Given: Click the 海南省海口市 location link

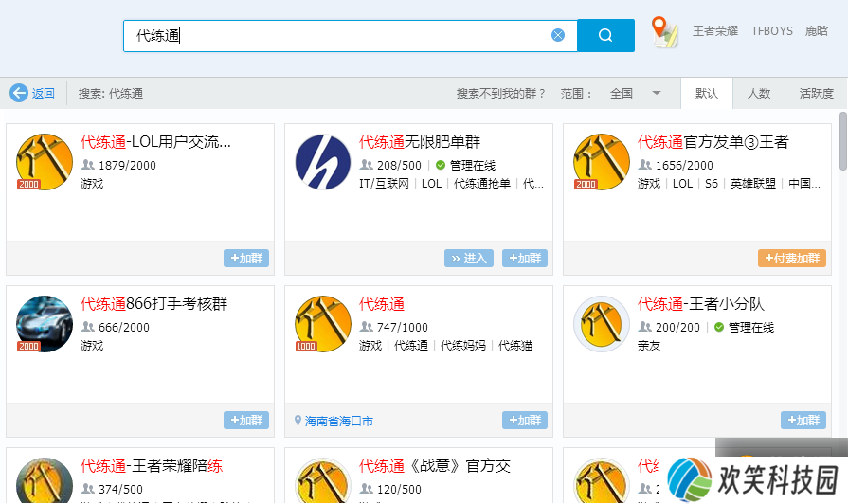Looking at the screenshot, I should [x=338, y=421].
